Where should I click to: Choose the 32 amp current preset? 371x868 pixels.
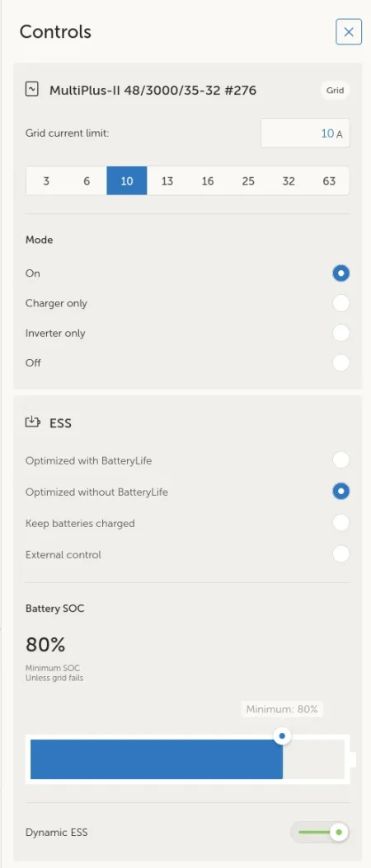(x=289, y=181)
